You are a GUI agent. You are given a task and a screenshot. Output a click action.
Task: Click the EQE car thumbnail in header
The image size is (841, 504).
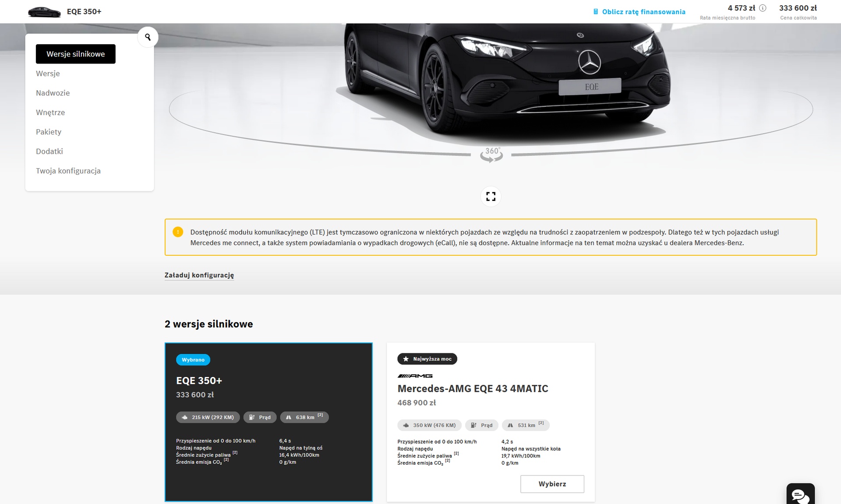pos(44,12)
